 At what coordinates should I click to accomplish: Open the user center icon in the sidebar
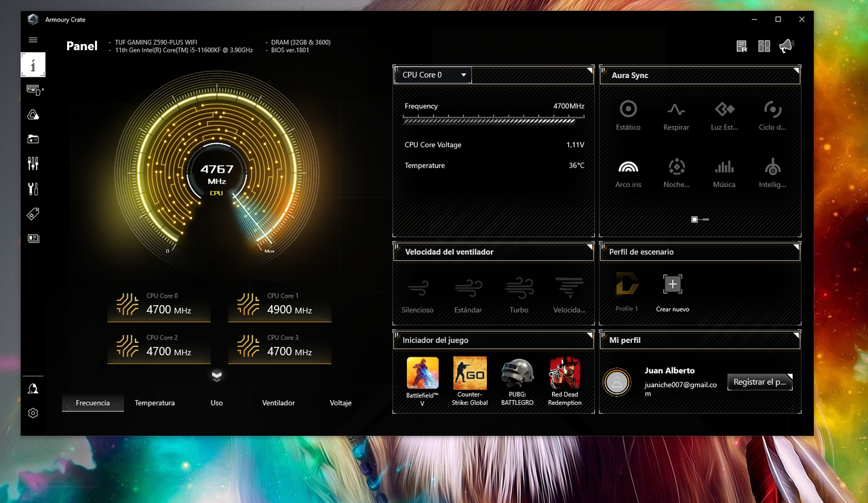(x=33, y=388)
